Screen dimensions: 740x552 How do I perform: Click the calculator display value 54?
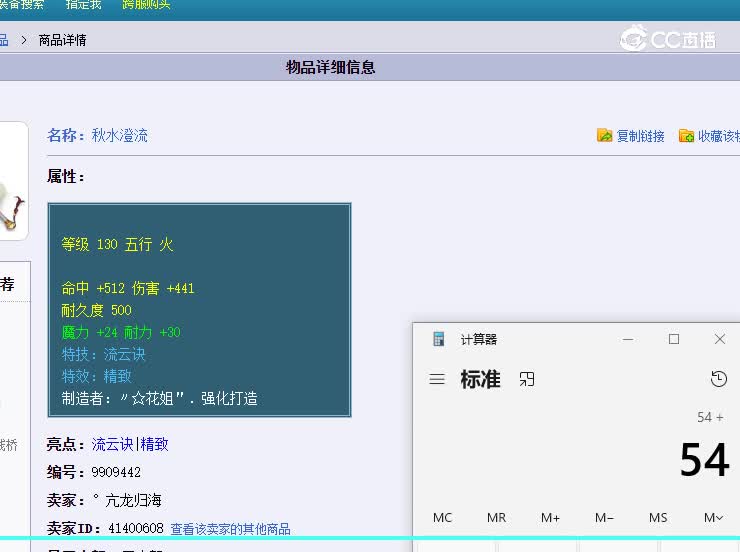(x=705, y=460)
